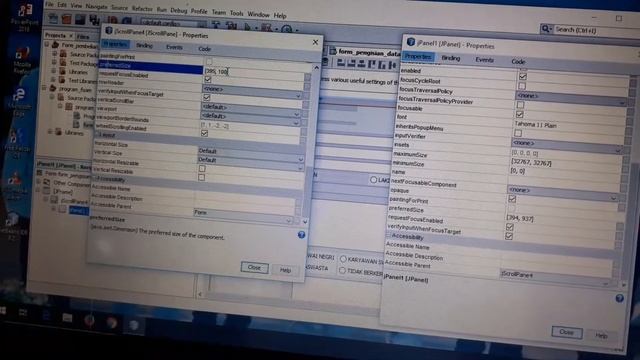Click the Windows Start button

coord(3,311)
